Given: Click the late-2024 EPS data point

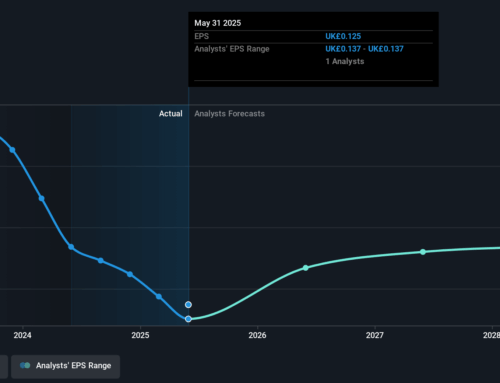Looking at the screenshot, I should click(x=101, y=260).
